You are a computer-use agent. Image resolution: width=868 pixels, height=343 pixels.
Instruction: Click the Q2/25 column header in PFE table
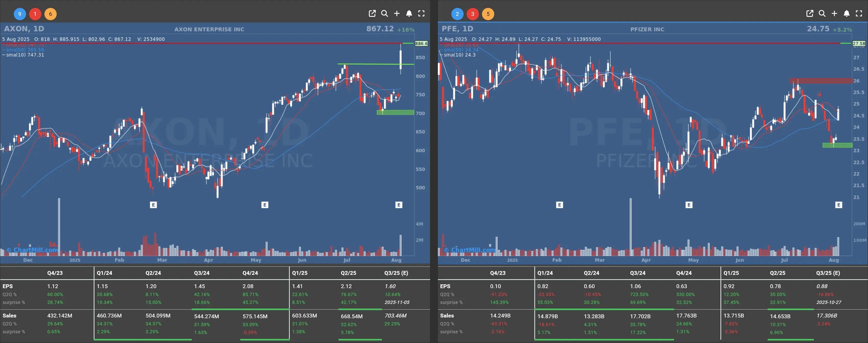(777, 273)
